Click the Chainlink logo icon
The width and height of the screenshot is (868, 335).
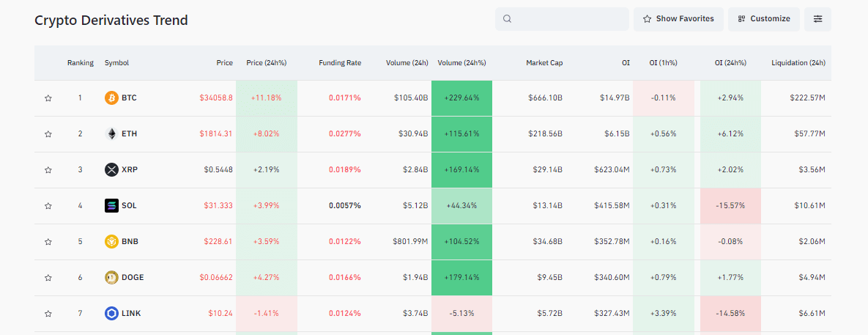111,313
